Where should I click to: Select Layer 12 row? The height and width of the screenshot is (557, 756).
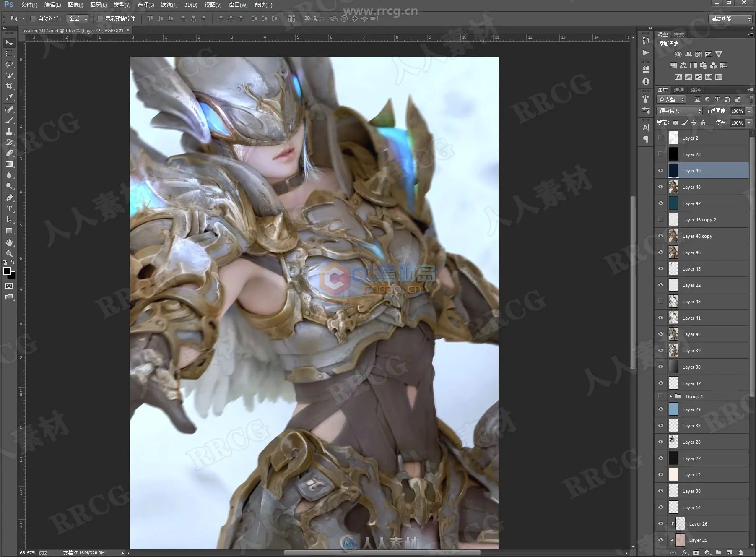coord(702,475)
